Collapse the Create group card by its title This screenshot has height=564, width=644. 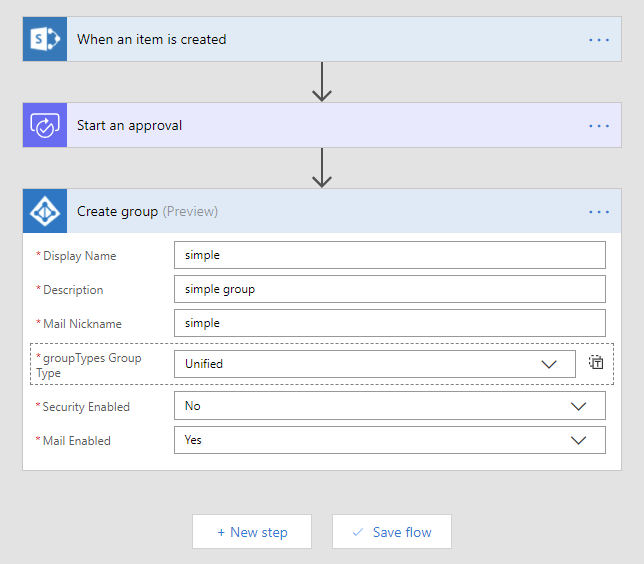coord(117,212)
